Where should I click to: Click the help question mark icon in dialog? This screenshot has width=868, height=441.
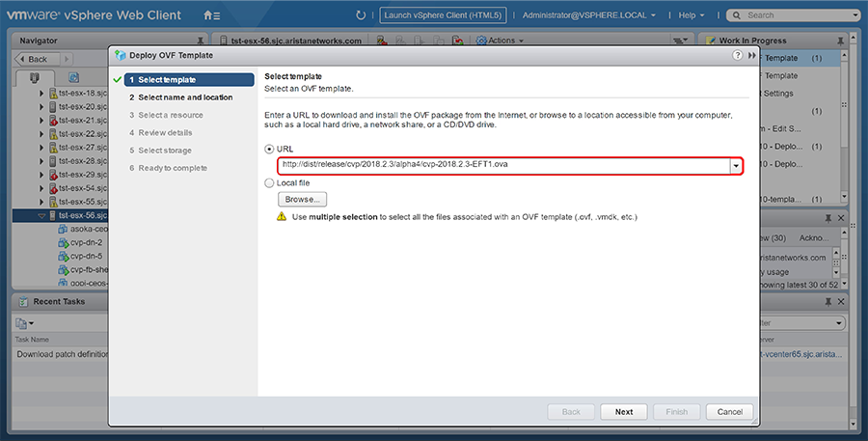(x=738, y=55)
